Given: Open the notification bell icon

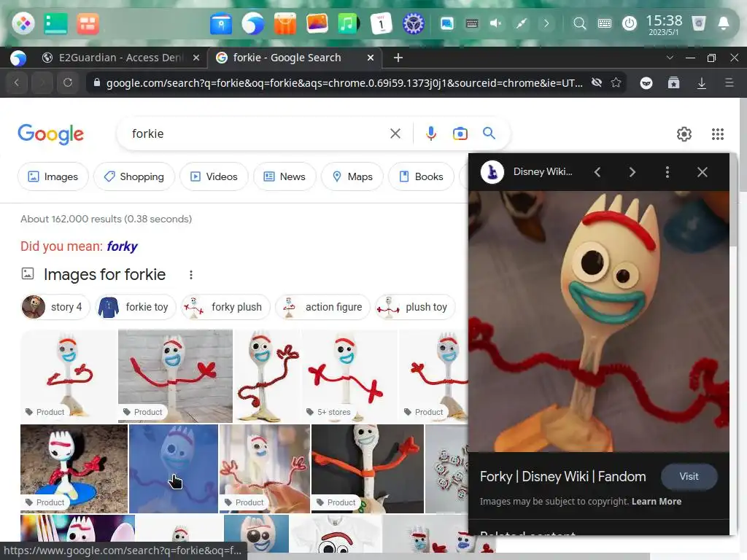Looking at the screenshot, I should [x=723, y=23].
